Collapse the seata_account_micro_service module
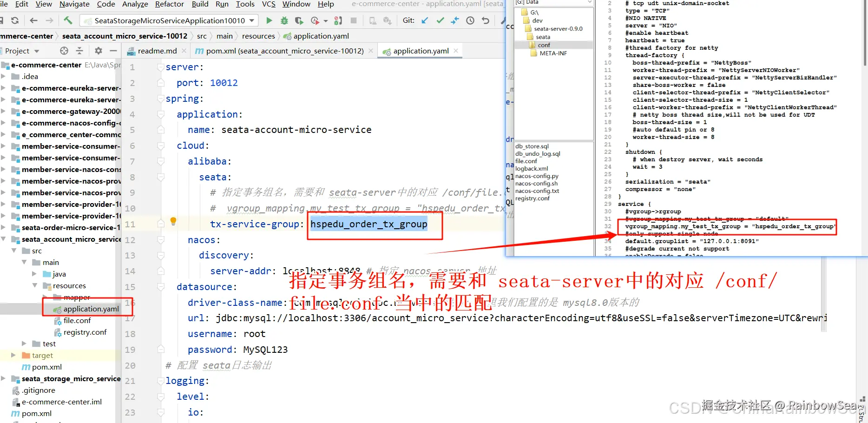868x423 pixels. [x=4, y=239]
